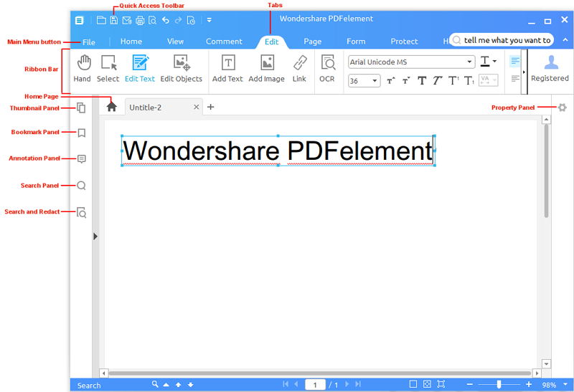This screenshot has width=574, height=392.
Task: Toggle subscript formatting
Action: (469, 80)
